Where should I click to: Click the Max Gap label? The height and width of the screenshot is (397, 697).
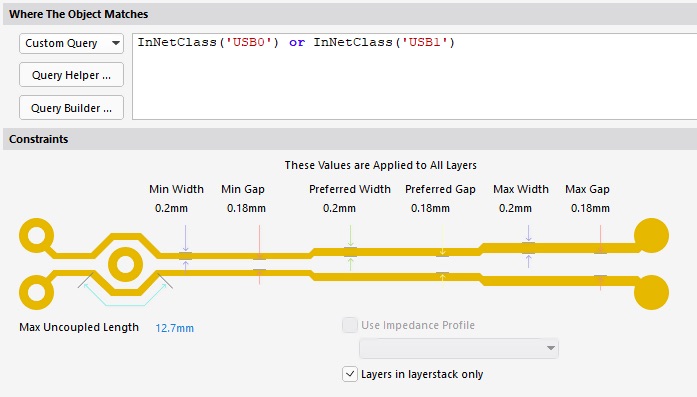click(587, 189)
